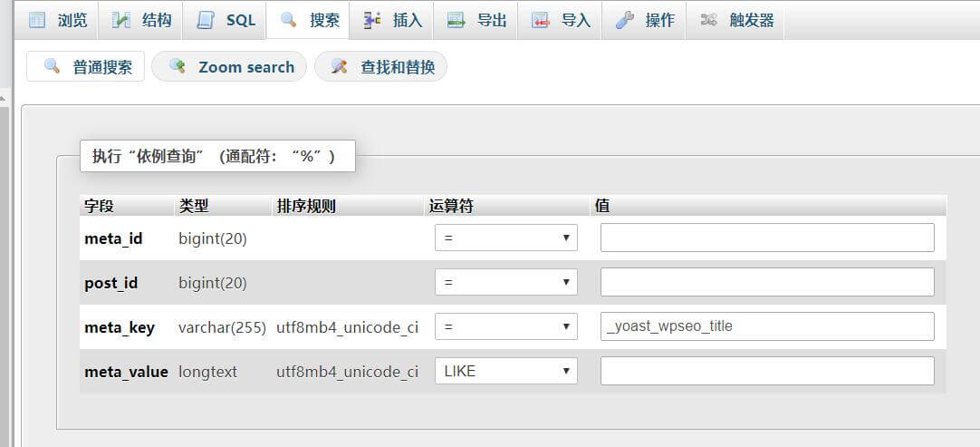Click the Import (导入) icon
Image resolution: width=980 pixels, height=447 pixels.
coord(540,20)
